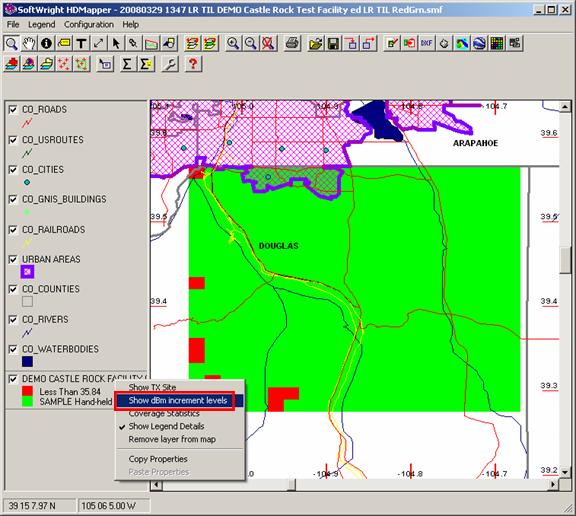Image resolution: width=576 pixels, height=516 pixels.
Task: Click the zoom out magnifier icon
Action: (x=251, y=43)
